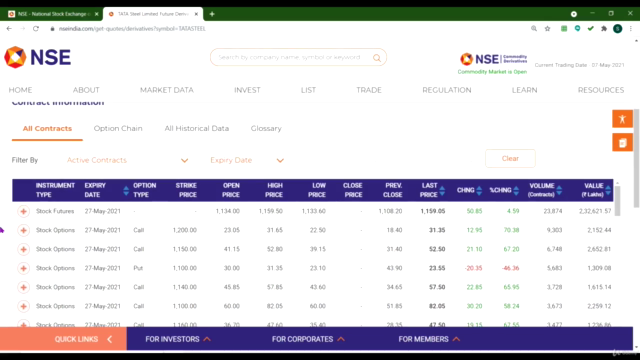640x360 pixels.
Task: Click the green checkmark extension icon
Action: tap(591, 29)
